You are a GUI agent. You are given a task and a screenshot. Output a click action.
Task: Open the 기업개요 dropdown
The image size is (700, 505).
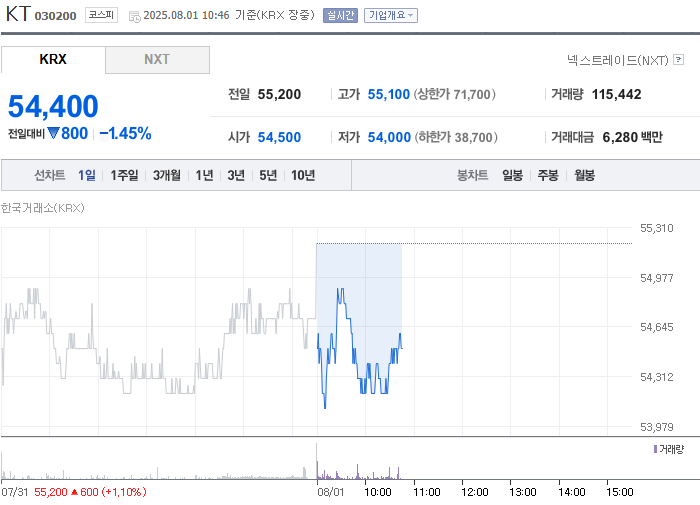click(391, 16)
